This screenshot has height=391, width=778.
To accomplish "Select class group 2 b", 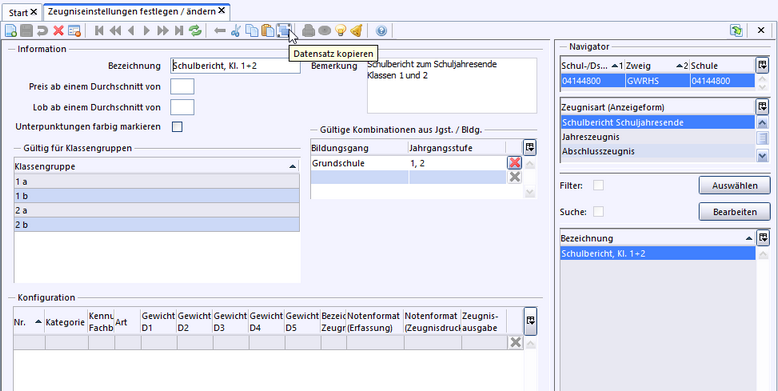I will tap(157, 225).
